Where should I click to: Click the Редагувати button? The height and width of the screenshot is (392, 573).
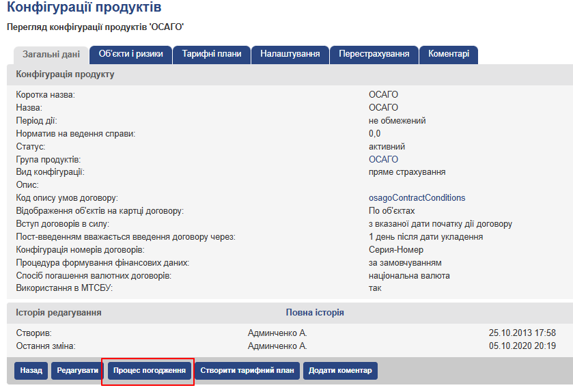pyautogui.click(x=77, y=371)
